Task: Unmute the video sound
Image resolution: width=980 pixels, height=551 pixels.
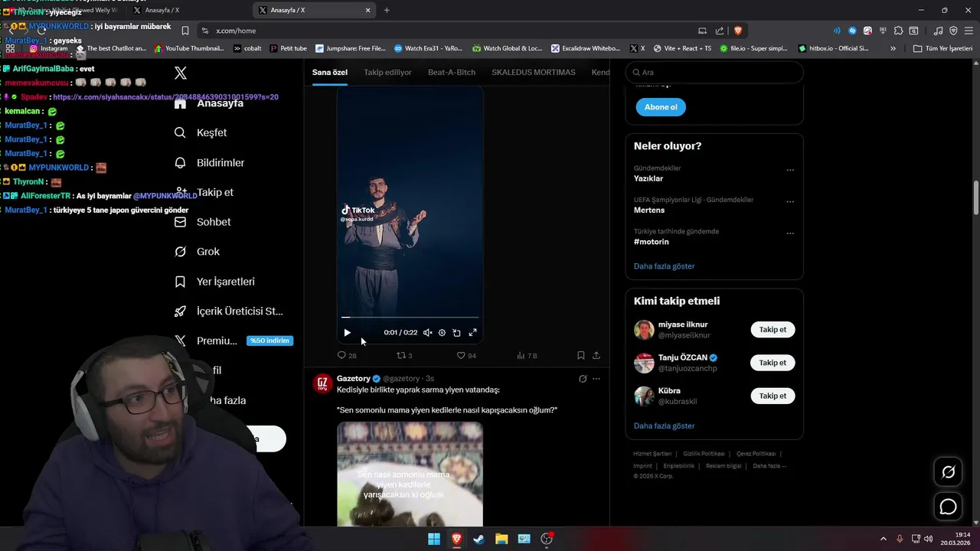Action: tap(427, 333)
